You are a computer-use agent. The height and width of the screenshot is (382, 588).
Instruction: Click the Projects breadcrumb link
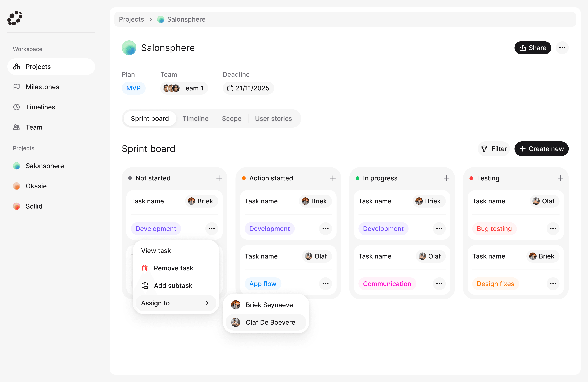coord(131,19)
